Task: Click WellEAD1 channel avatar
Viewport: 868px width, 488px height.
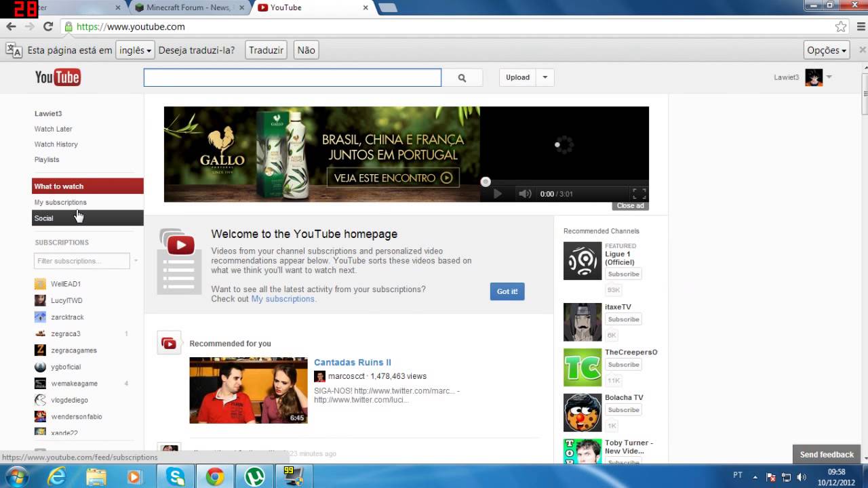Action: [x=41, y=284]
